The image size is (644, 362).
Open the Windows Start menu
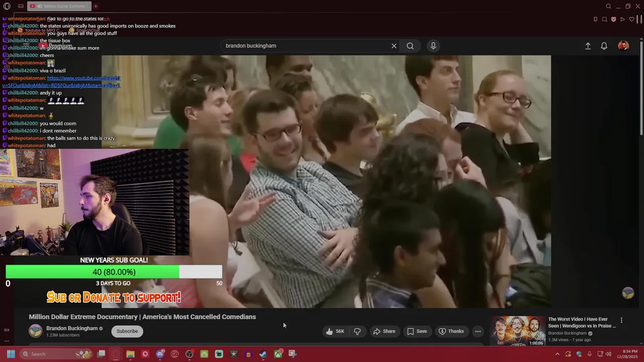tap(11, 354)
